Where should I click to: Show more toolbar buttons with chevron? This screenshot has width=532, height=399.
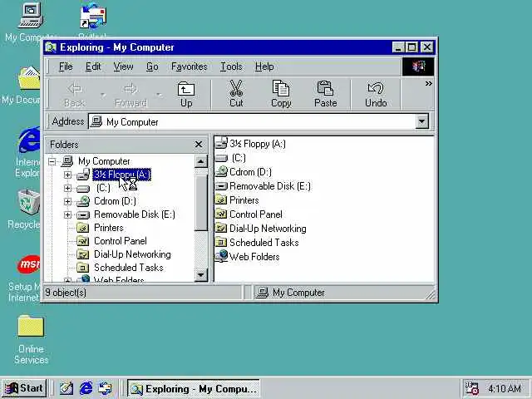click(x=429, y=83)
